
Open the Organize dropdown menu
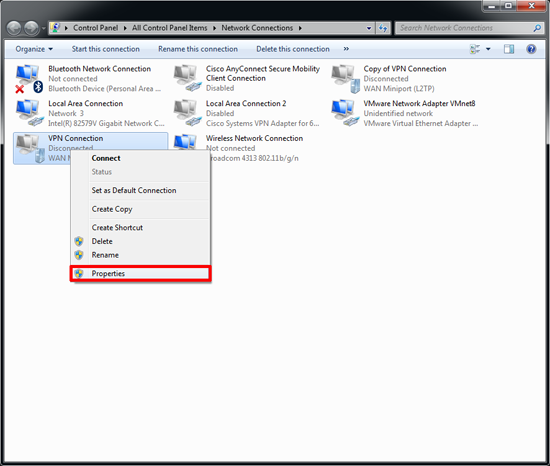point(34,49)
